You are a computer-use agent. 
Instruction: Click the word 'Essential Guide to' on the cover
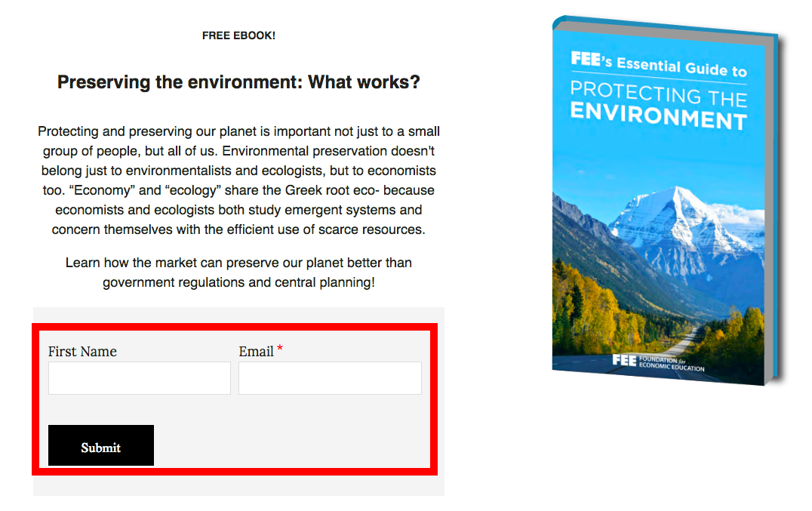681,67
